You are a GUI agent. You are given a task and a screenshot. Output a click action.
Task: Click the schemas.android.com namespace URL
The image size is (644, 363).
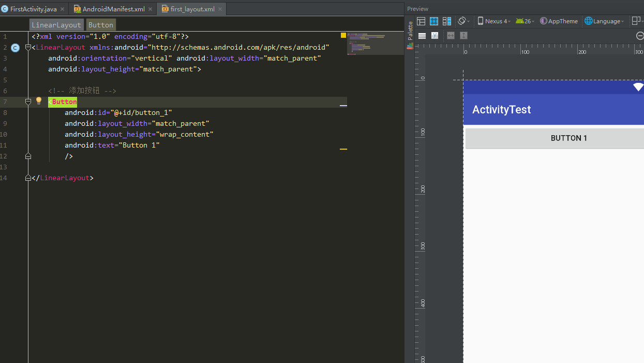(238, 47)
